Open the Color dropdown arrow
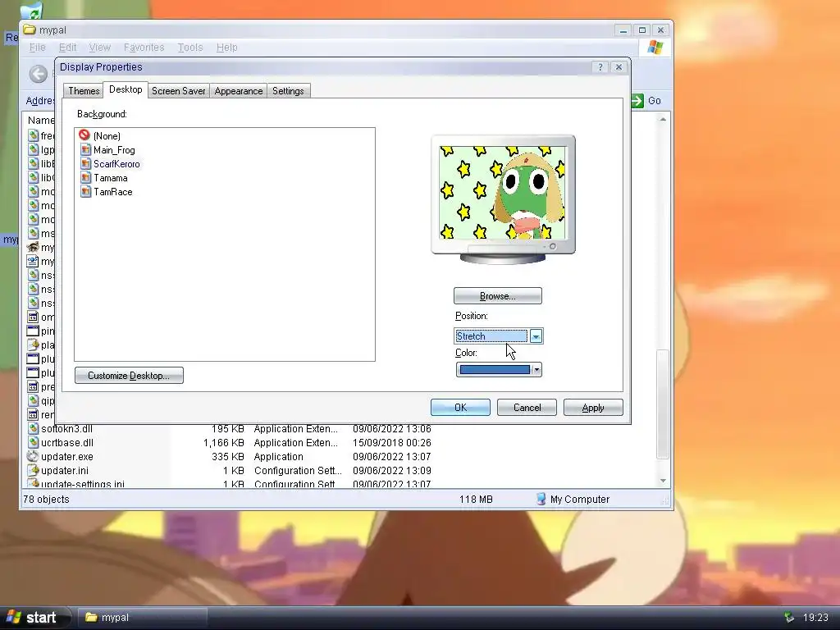 point(536,370)
